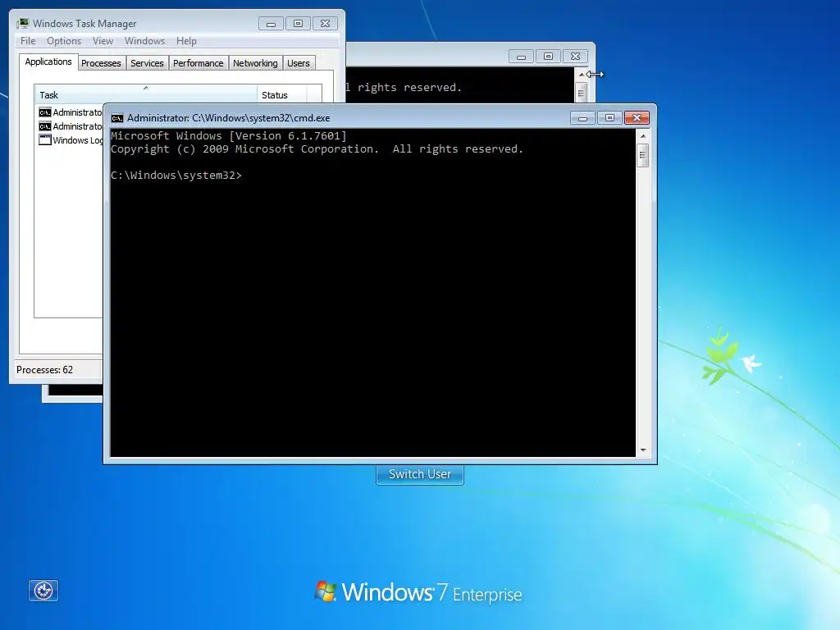This screenshot has width=840, height=630.
Task: Open the View menu in Task Manager
Action: pyautogui.click(x=103, y=41)
